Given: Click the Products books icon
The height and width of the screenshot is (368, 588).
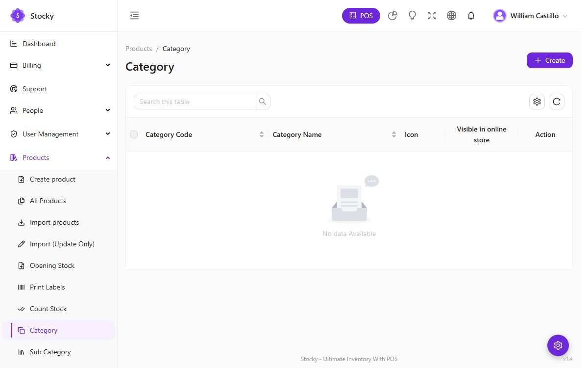Looking at the screenshot, I should [14, 158].
